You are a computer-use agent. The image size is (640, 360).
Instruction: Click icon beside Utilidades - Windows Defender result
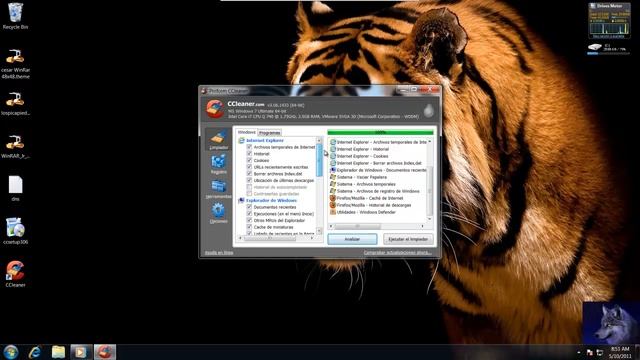tap(333, 212)
